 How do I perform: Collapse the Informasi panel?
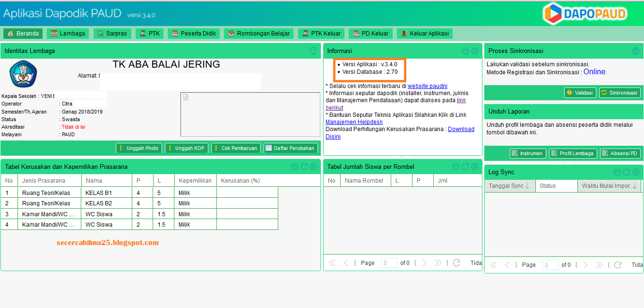[465, 51]
